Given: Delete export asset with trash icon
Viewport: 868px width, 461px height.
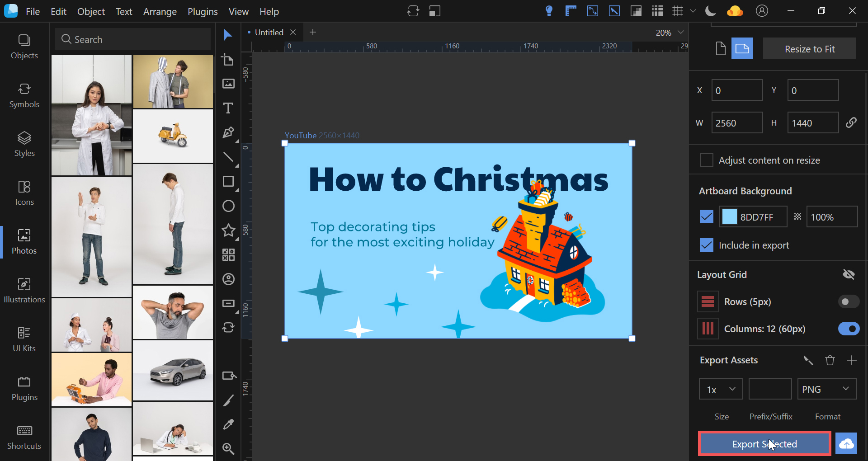Looking at the screenshot, I should click(830, 360).
